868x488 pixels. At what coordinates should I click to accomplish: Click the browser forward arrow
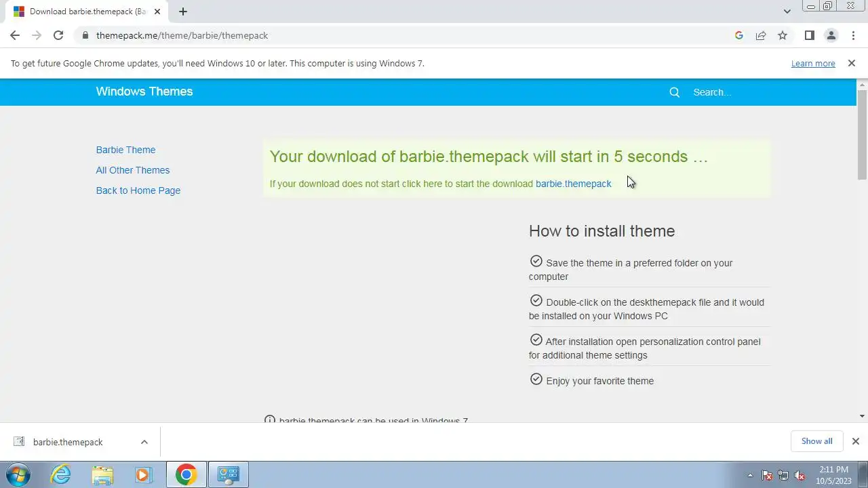point(37,35)
